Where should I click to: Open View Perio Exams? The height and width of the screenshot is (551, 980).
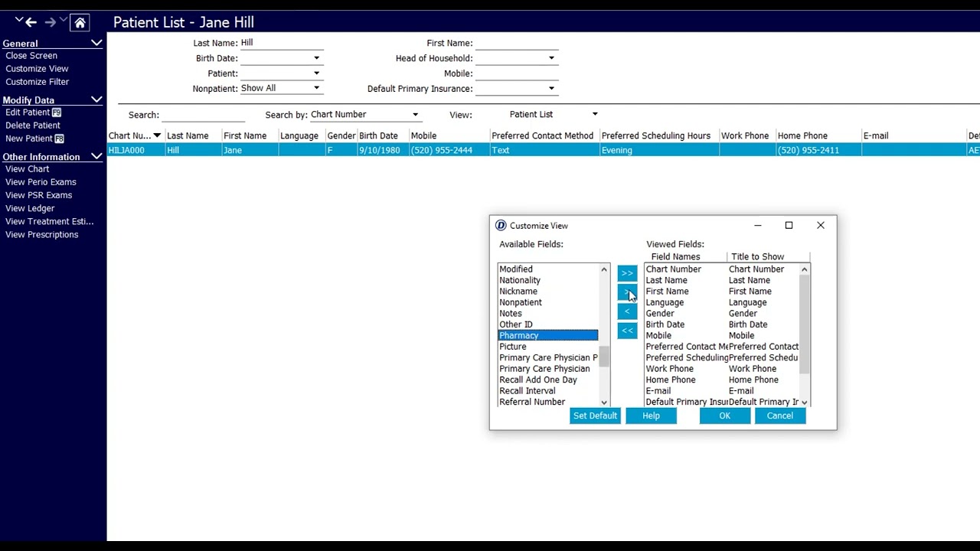click(41, 182)
